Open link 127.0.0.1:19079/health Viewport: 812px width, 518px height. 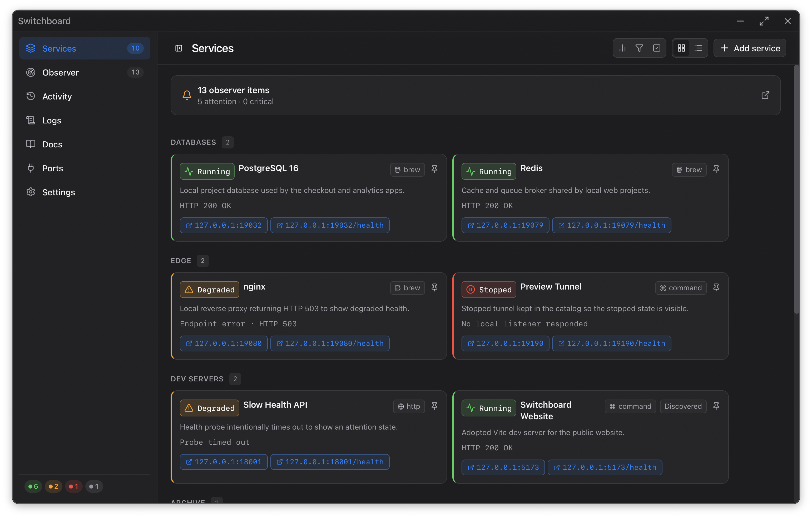611,225
